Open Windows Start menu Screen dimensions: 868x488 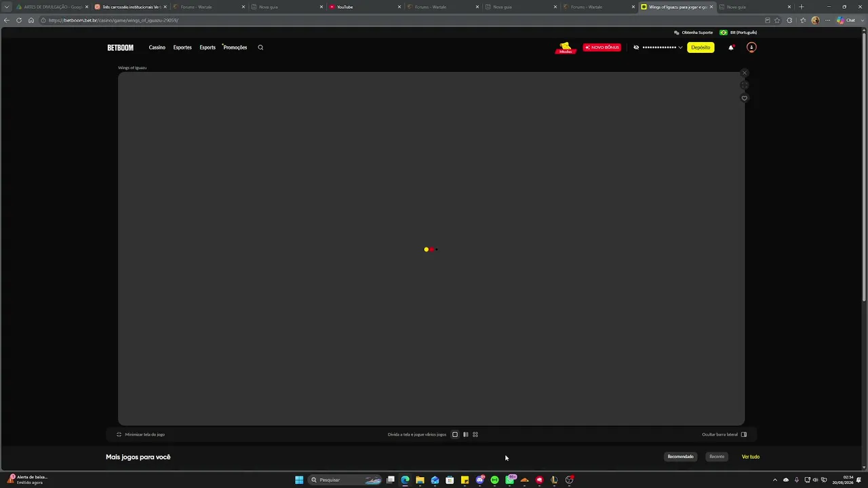[299, 480]
